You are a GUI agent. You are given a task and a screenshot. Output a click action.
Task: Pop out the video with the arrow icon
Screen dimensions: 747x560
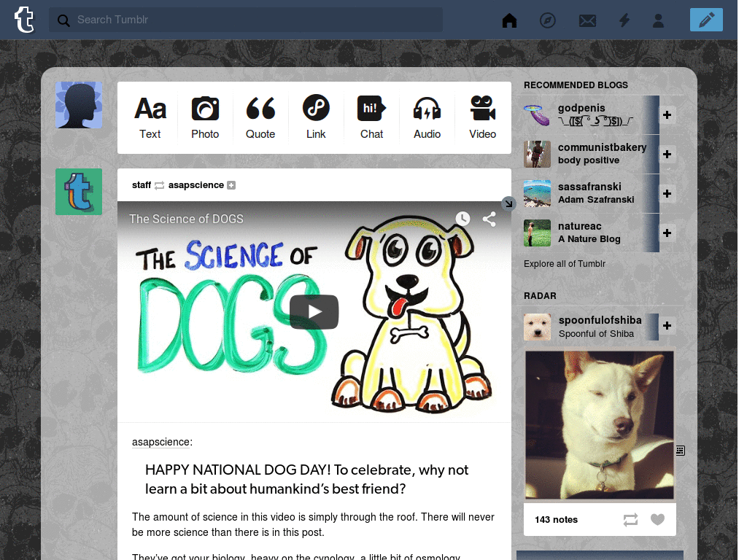pyautogui.click(x=508, y=204)
